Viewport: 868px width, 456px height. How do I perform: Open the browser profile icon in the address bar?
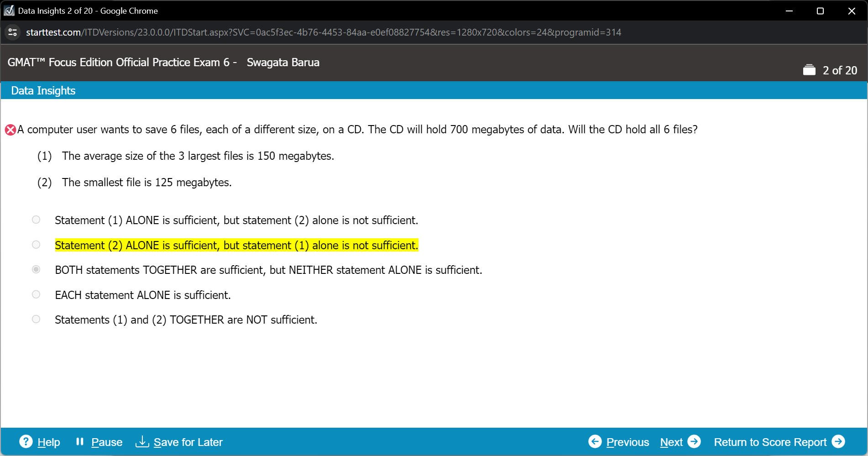tap(12, 32)
